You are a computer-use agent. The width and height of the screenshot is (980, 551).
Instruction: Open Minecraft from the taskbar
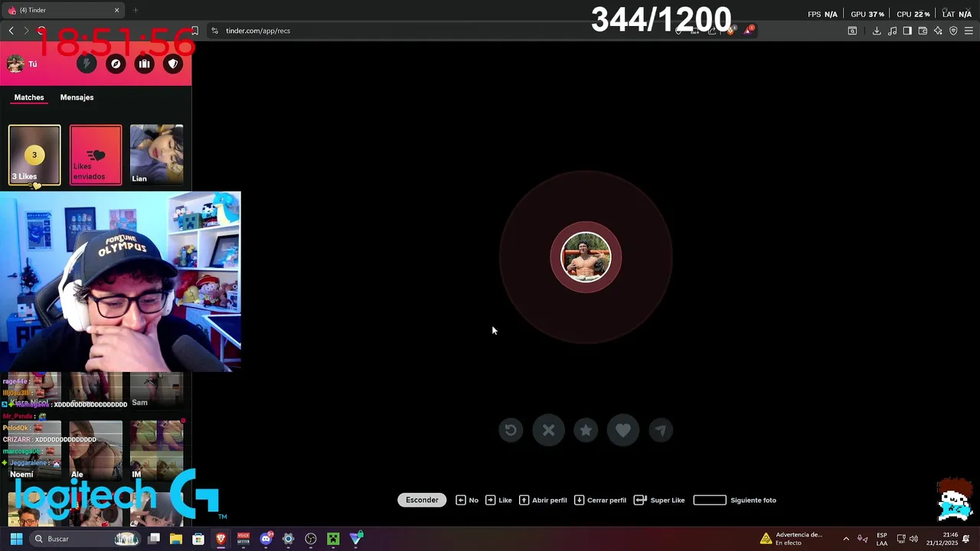(333, 539)
